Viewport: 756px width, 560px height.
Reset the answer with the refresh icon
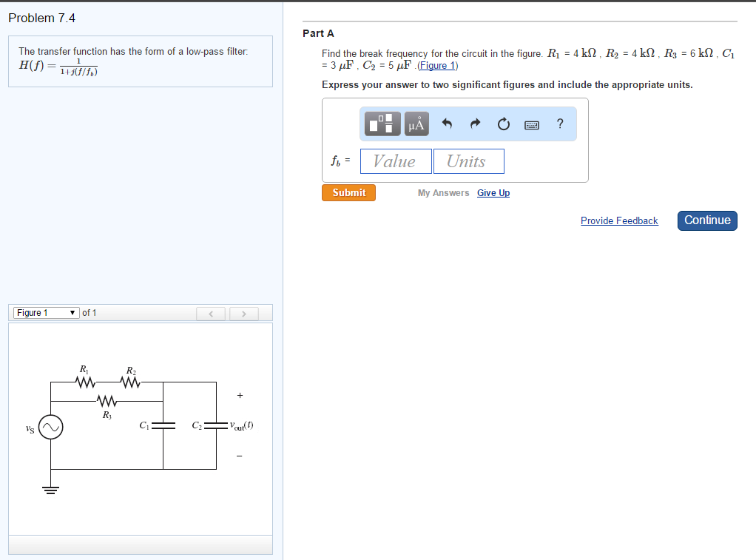[503, 124]
